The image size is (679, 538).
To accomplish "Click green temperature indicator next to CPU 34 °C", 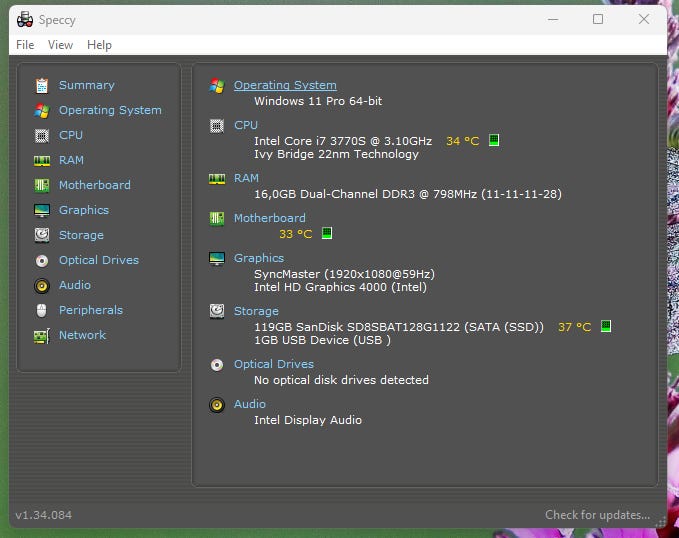I will point(494,140).
